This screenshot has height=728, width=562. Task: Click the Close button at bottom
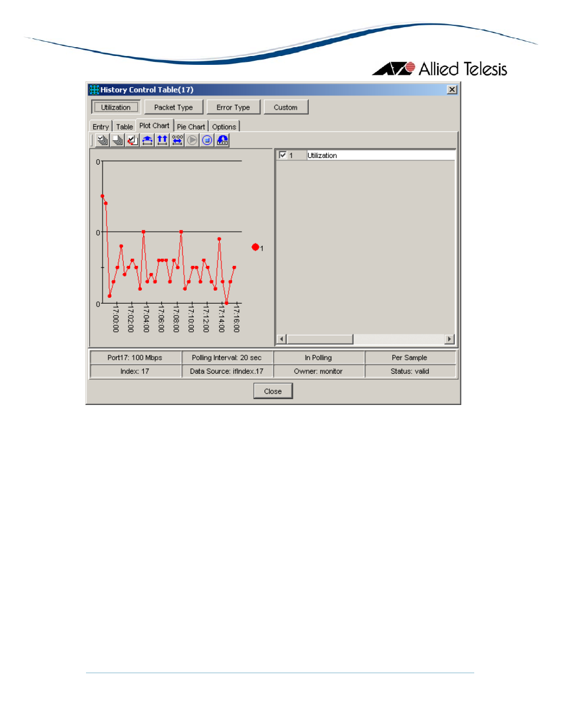point(273,391)
